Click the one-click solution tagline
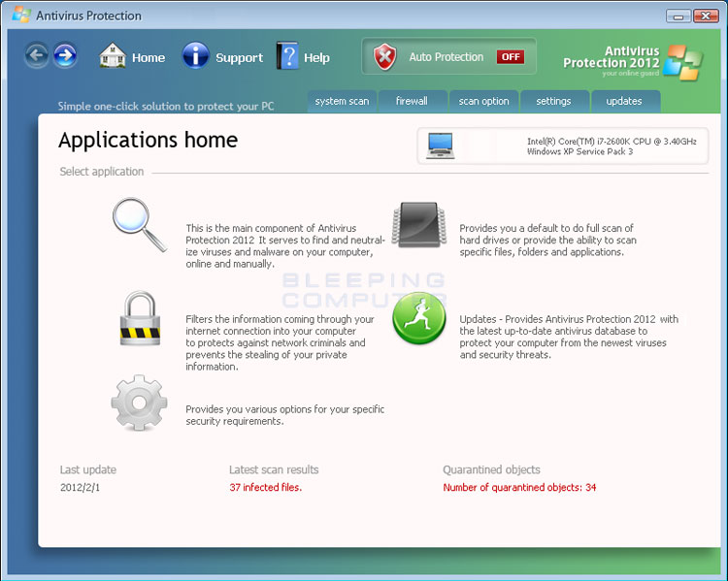The height and width of the screenshot is (581, 728). click(166, 107)
